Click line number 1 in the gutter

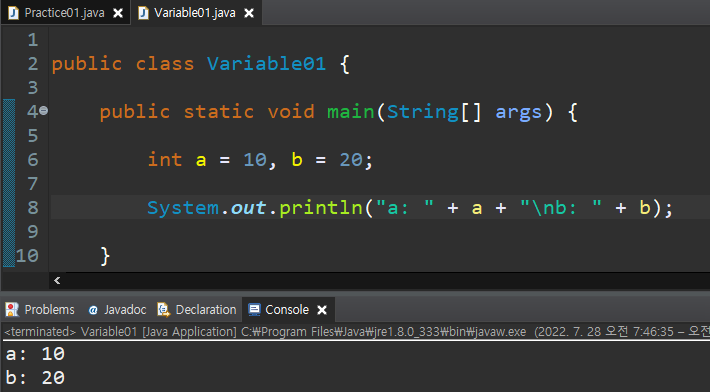[x=33, y=40]
